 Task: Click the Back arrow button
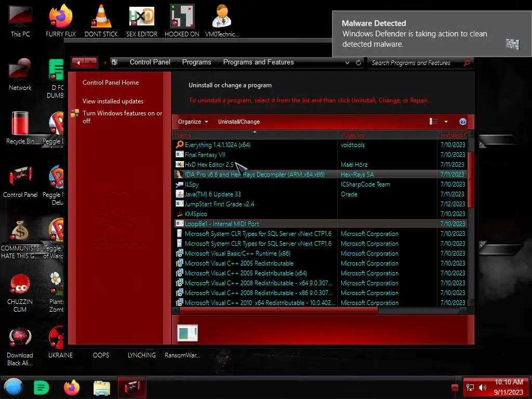pos(78,62)
